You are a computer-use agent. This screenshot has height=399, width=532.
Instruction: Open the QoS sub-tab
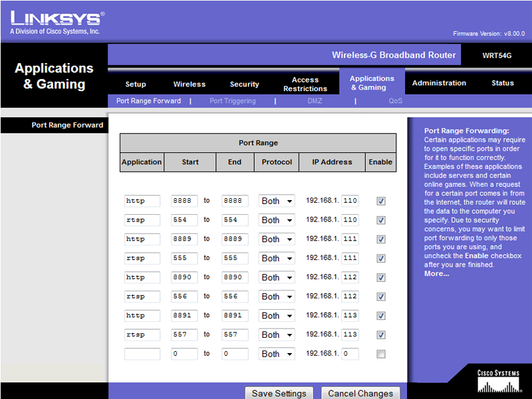[x=395, y=101]
